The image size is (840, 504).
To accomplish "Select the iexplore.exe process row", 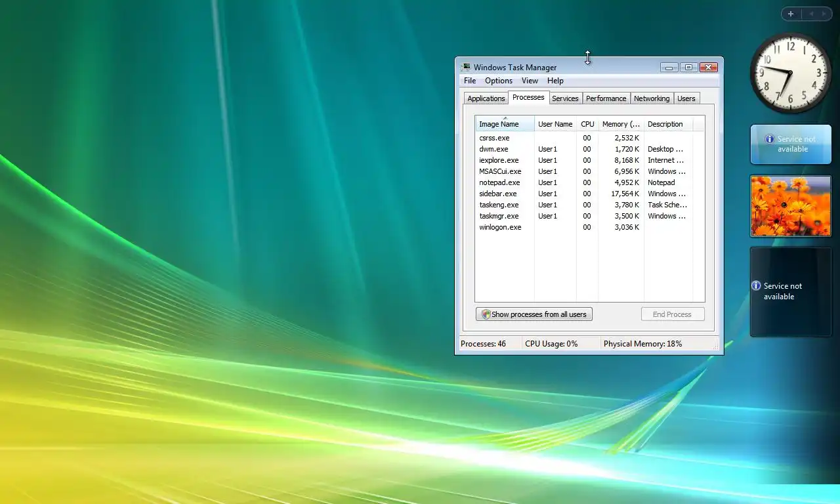I will (584, 160).
